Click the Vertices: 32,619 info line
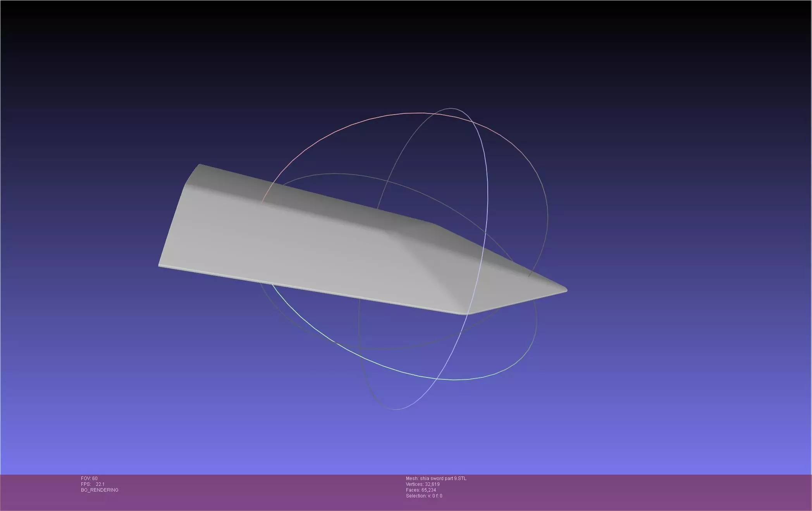The image size is (812, 511). pyautogui.click(x=422, y=484)
